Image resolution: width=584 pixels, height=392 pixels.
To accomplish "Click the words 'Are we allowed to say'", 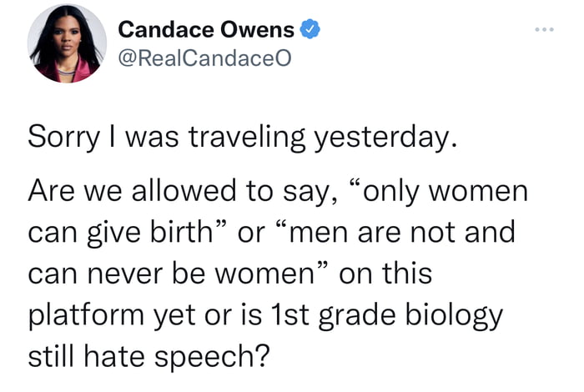I will pyautogui.click(x=180, y=191).
